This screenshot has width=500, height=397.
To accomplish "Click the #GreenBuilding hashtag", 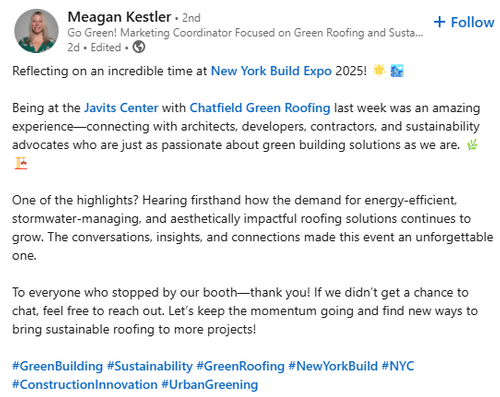I will click(58, 366).
